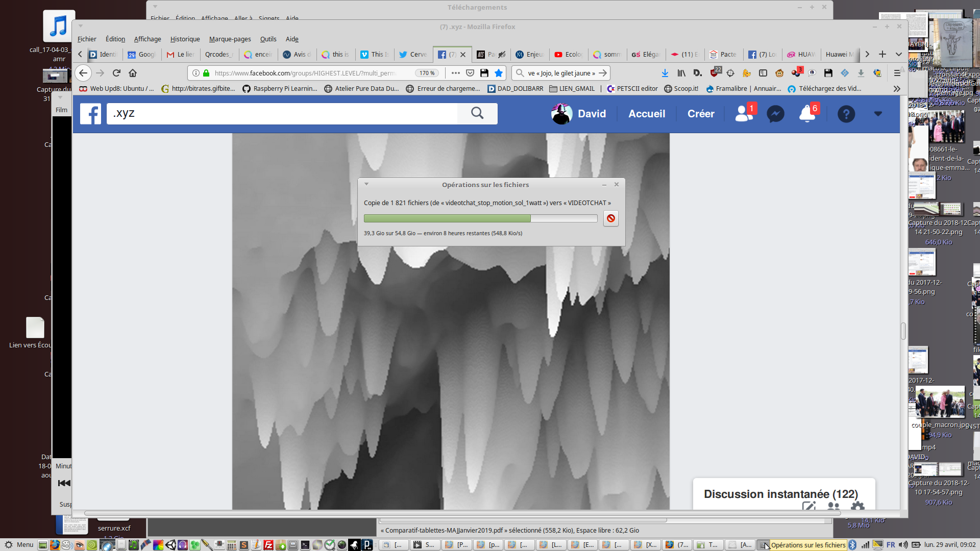Go to Accueil on Facebook
This screenshot has width=980, height=551.
[647, 114]
